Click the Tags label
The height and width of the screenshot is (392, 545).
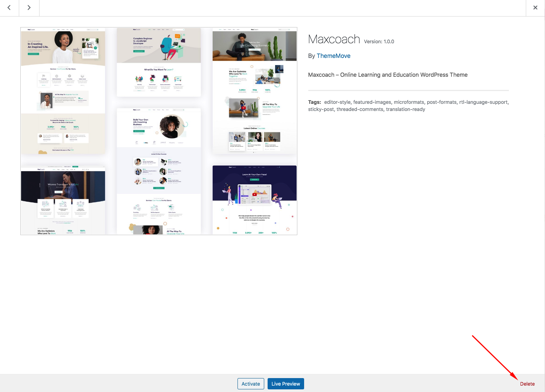coord(315,102)
